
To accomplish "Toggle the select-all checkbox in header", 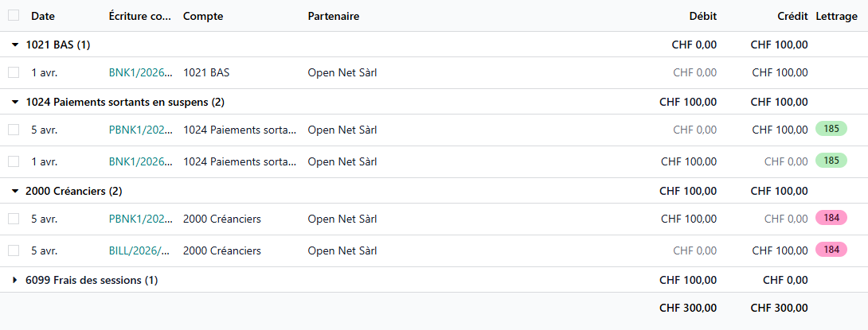I will [x=14, y=15].
